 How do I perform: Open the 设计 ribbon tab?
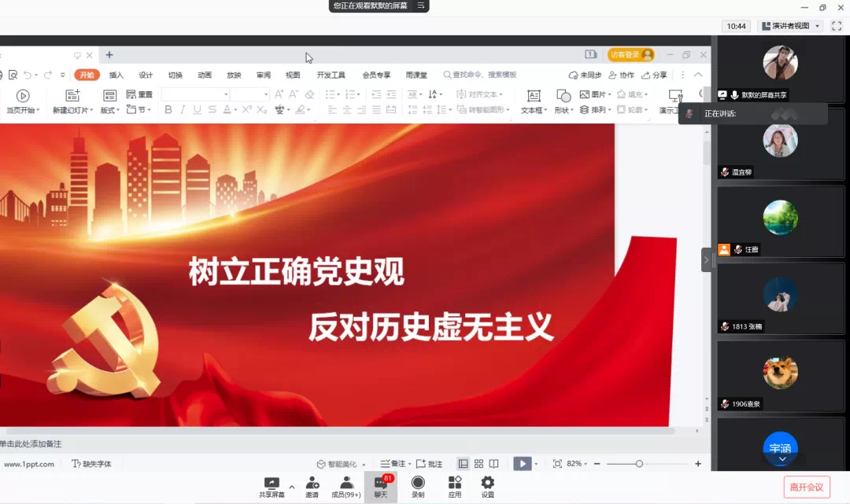tap(146, 75)
